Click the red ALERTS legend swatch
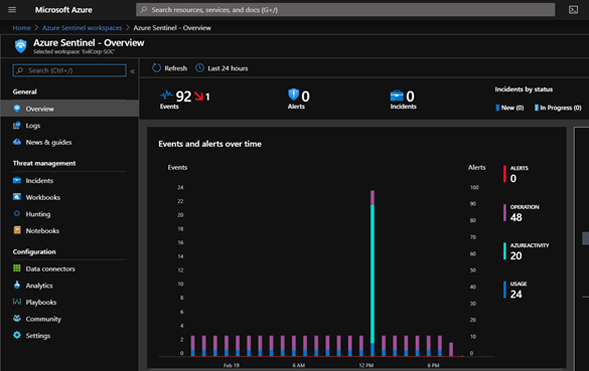Viewport: 589px width, 371px height. tap(504, 174)
